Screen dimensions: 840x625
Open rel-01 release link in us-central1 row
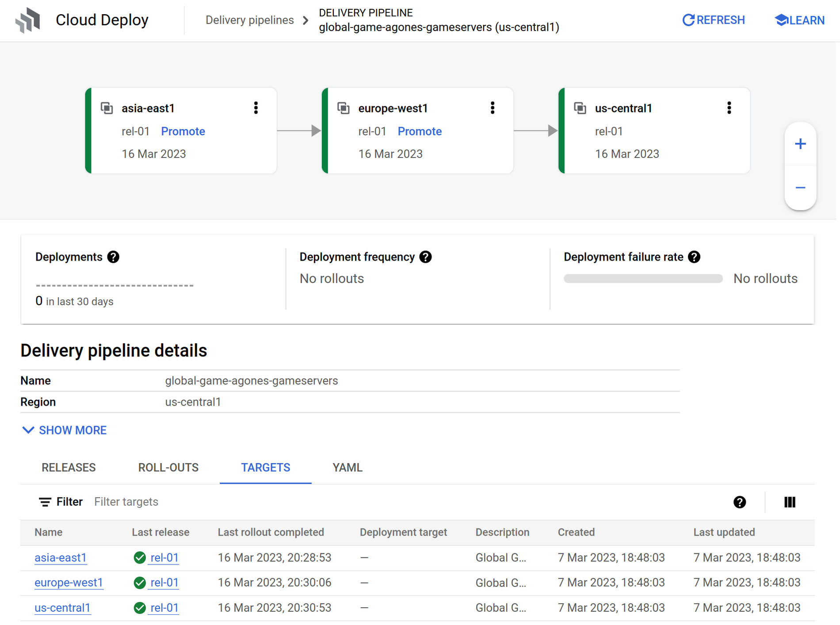pyautogui.click(x=164, y=608)
